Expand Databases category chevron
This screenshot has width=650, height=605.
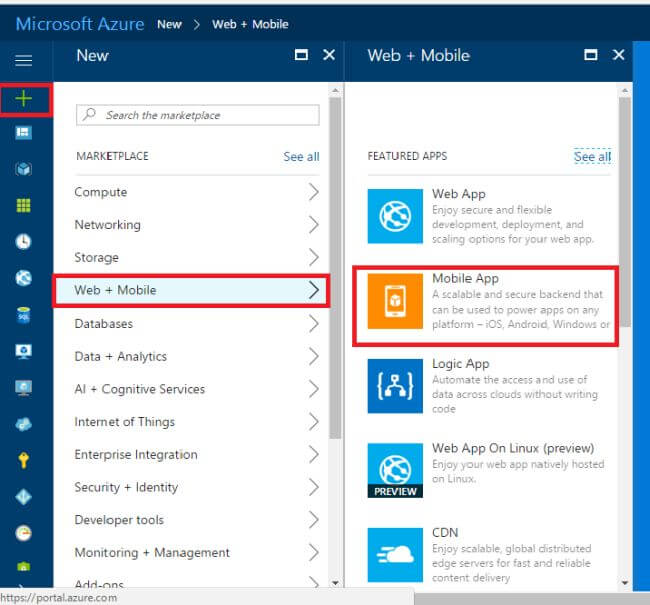click(314, 323)
